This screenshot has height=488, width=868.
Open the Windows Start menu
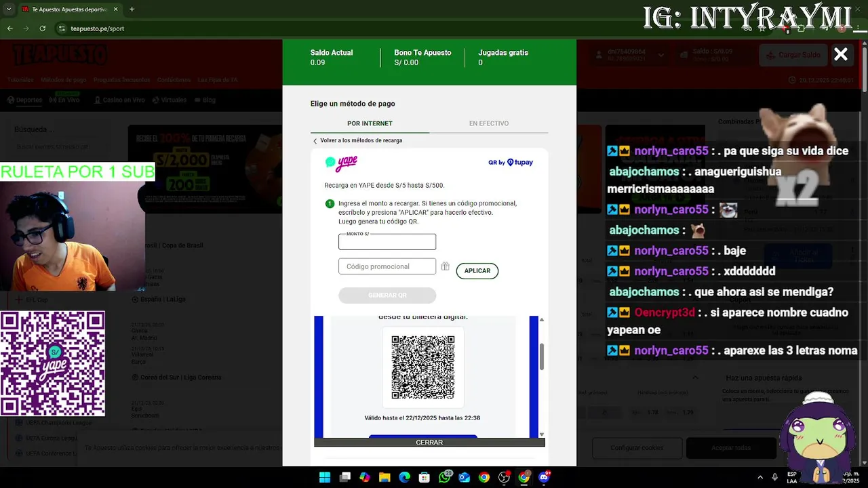pyautogui.click(x=325, y=477)
